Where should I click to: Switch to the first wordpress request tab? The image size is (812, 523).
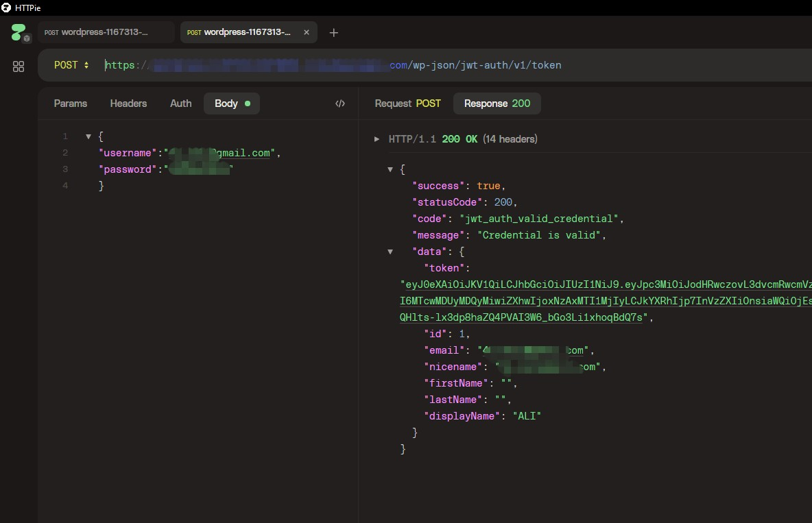[x=106, y=32]
